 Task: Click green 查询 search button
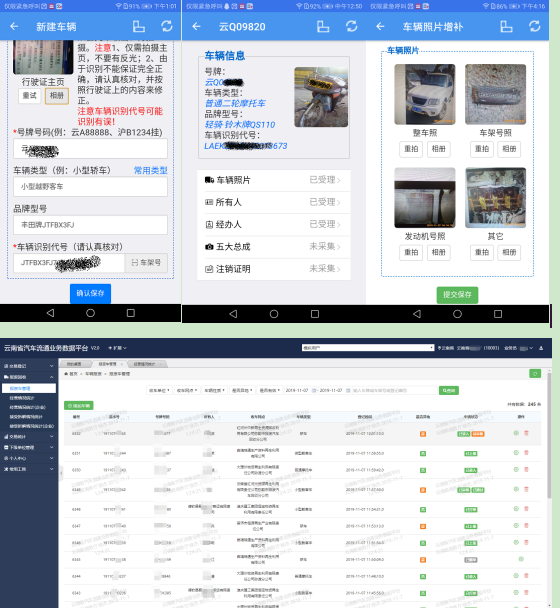[x=449, y=390]
